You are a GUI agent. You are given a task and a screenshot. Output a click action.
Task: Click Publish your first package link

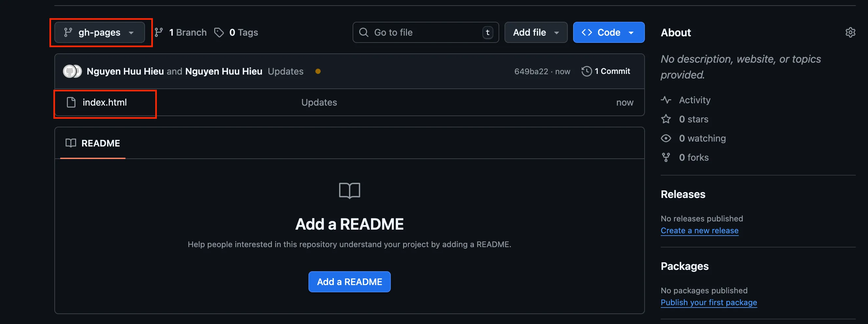pos(709,303)
